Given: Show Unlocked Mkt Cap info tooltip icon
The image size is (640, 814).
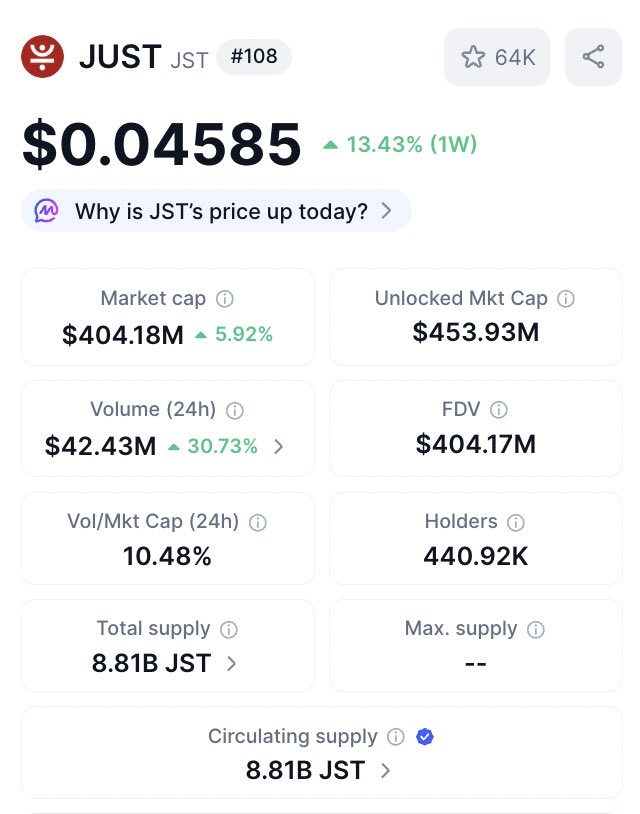Looking at the screenshot, I should click(566, 299).
